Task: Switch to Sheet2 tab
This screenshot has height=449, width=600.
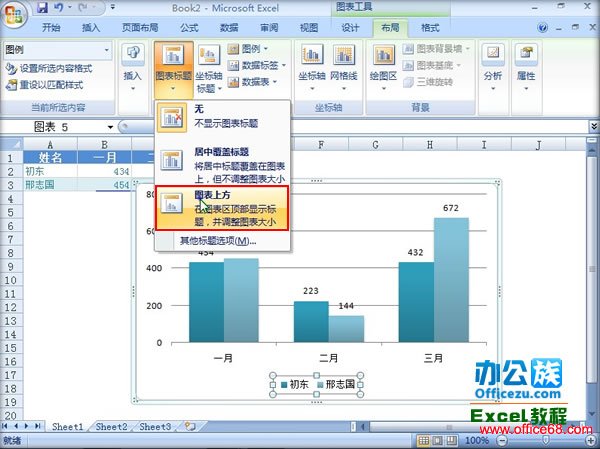Action: pos(111,426)
